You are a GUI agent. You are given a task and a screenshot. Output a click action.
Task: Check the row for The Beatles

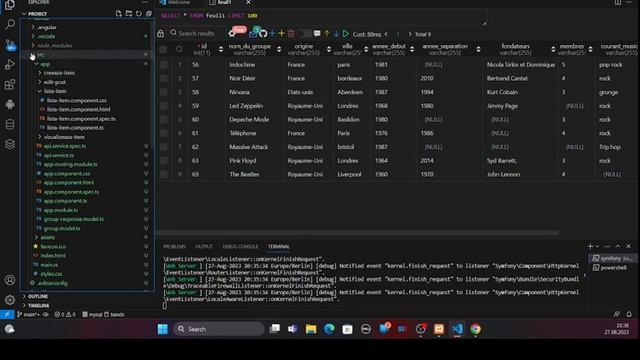coord(164,174)
